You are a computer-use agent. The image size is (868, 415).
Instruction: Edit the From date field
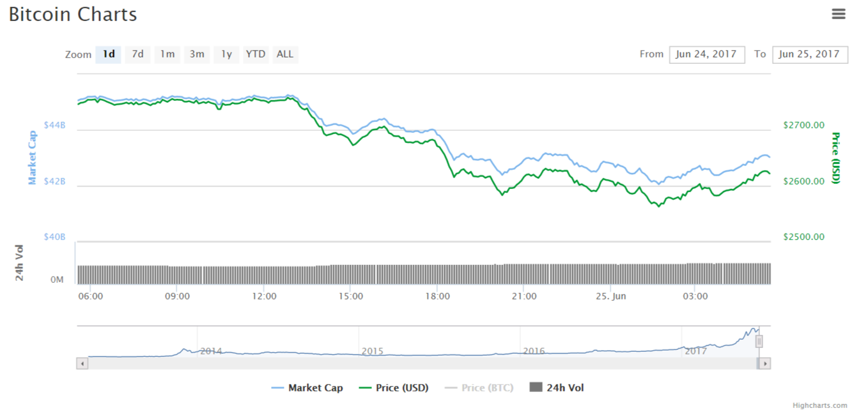(x=706, y=54)
